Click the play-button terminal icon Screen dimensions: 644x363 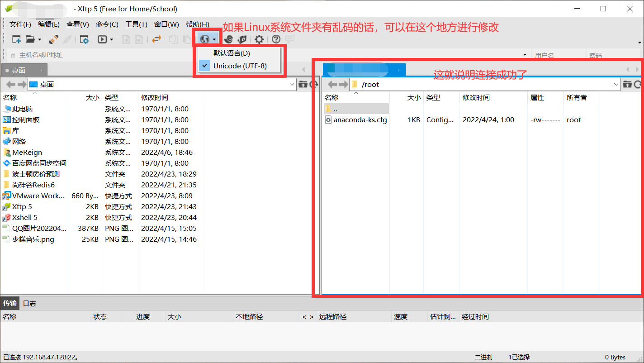click(102, 39)
